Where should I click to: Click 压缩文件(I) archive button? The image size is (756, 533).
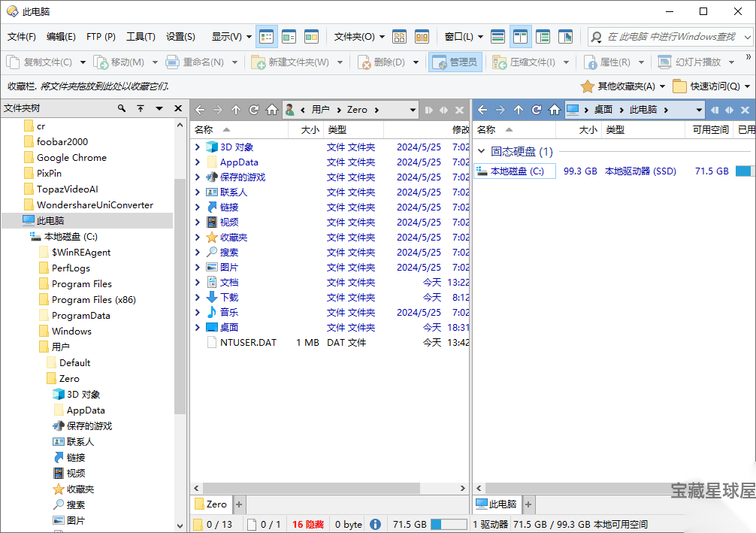pos(524,62)
